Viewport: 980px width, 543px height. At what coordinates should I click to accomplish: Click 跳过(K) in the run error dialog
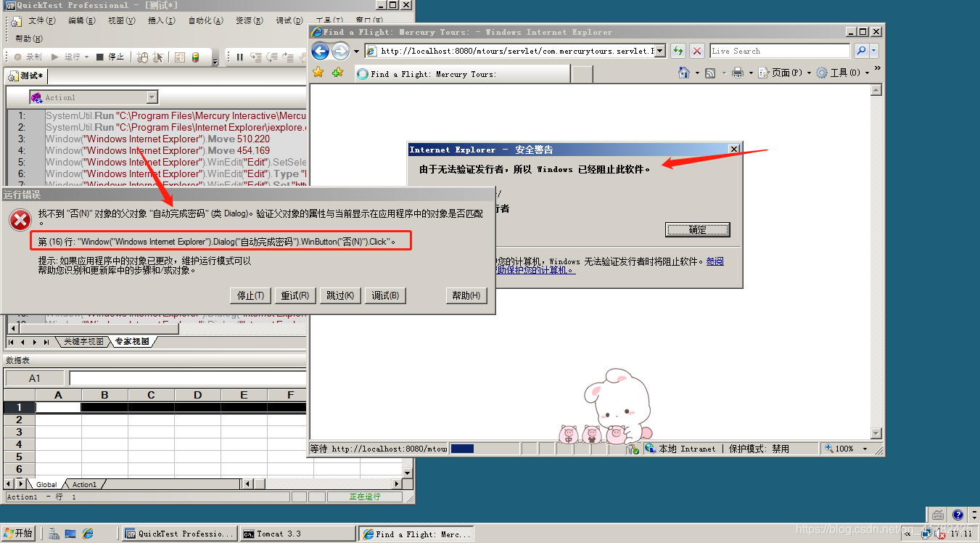click(339, 295)
